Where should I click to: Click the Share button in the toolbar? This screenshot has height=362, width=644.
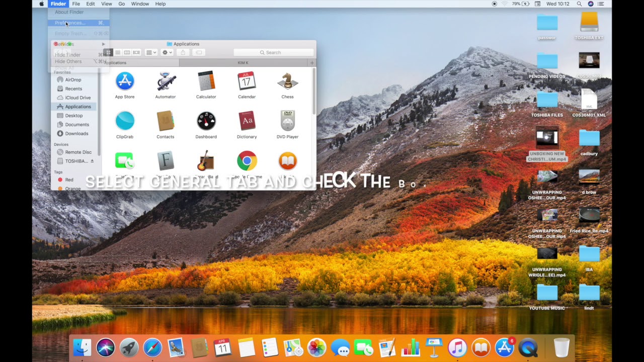click(183, 52)
